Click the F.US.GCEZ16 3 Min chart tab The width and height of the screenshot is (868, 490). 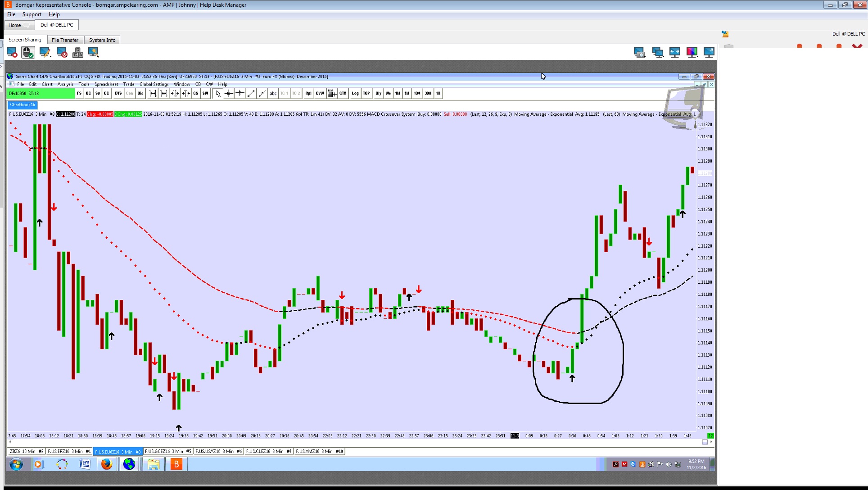point(167,451)
